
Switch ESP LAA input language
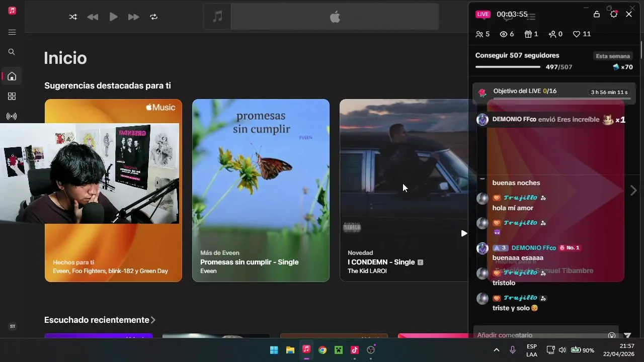click(x=532, y=350)
